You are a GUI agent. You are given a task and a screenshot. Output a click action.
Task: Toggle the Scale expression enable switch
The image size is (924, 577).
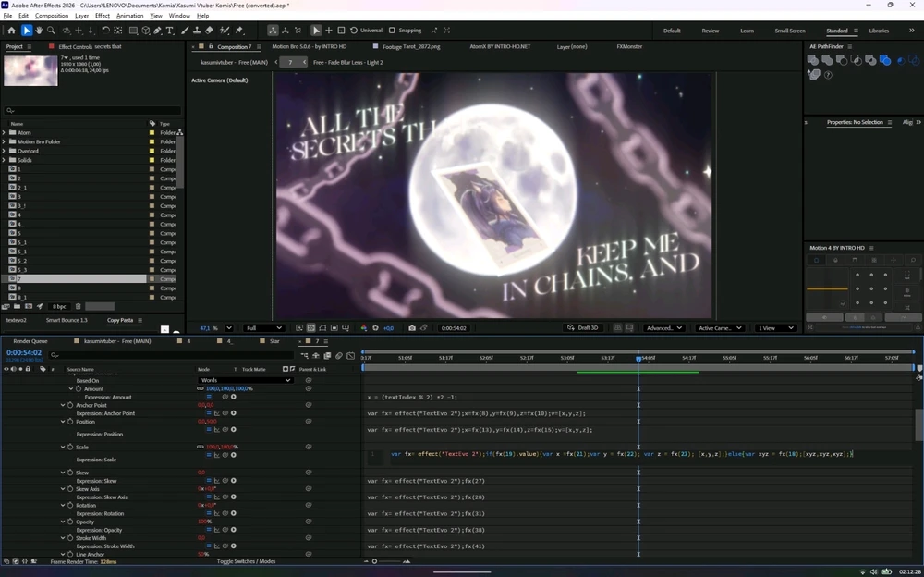coord(209,455)
